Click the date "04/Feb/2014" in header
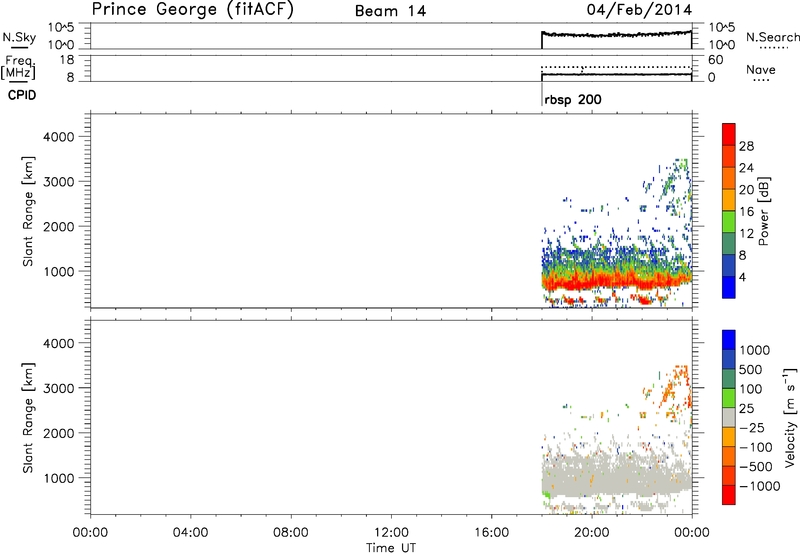 (x=639, y=10)
